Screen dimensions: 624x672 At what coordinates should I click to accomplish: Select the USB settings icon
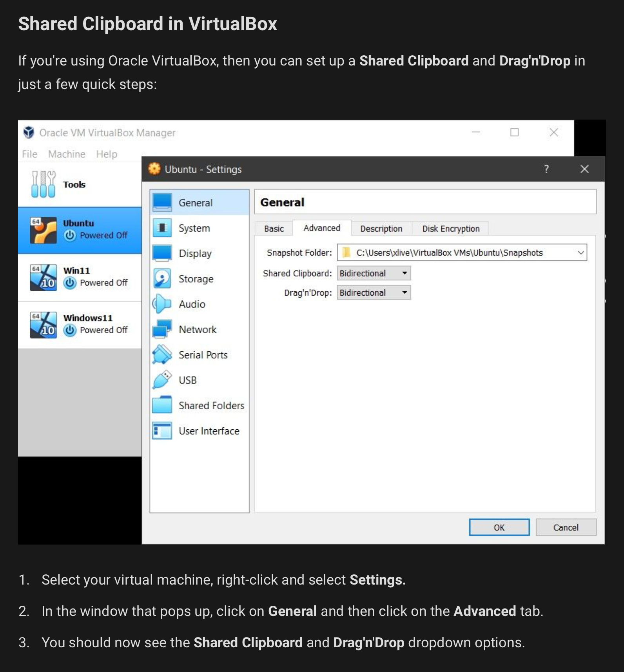(162, 380)
